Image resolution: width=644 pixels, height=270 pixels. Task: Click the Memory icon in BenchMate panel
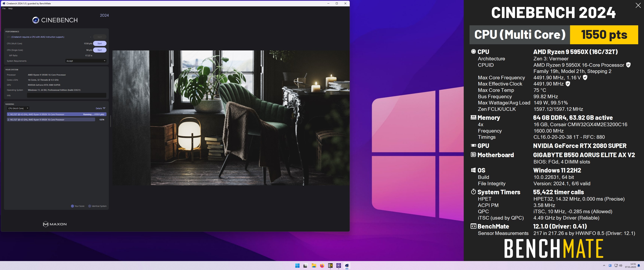pos(473,117)
